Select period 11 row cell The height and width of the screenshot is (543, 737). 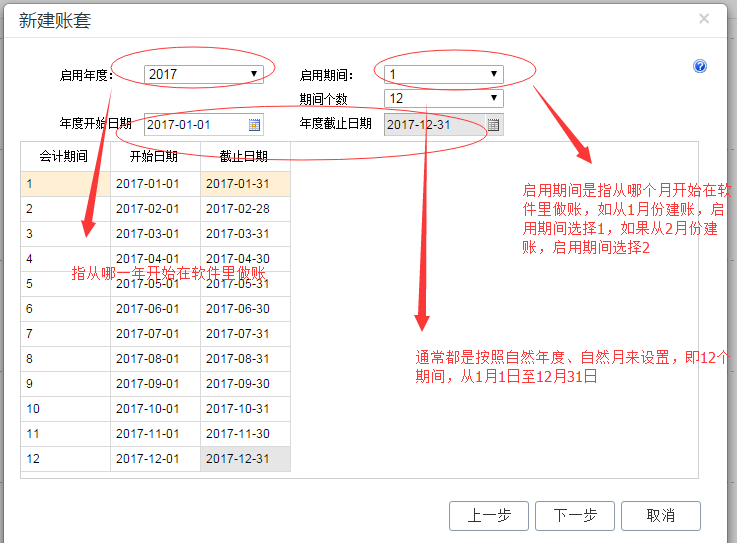tap(65, 433)
